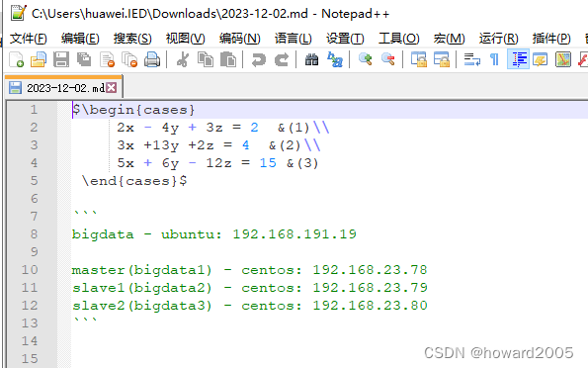
Task: Open the 搜索(S) menu
Action: (132, 39)
